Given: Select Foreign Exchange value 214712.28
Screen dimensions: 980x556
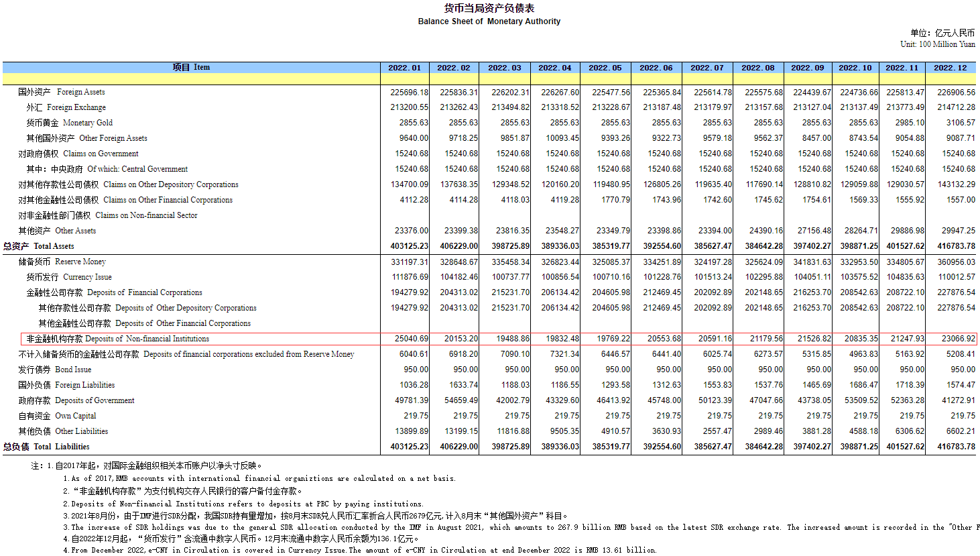Looking at the screenshot, I should pyautogui.click(x=956, y=108).
